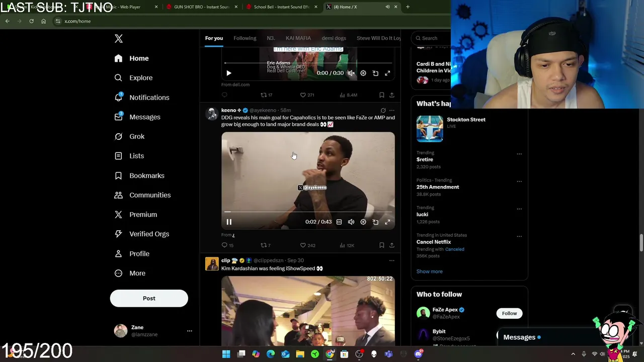644x362 pixels.
Task: Click the X logo in the sidebar
Action: pyautogui.click(x=119, y=39)
